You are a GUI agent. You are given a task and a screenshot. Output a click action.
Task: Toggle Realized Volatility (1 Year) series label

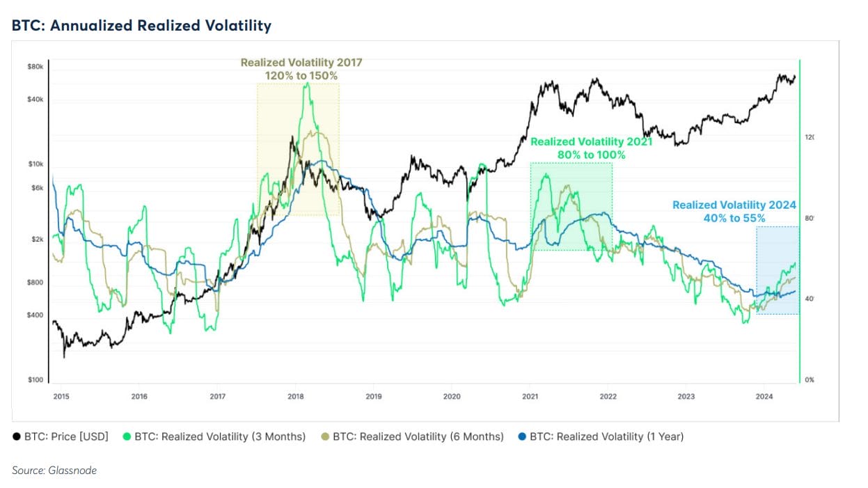click(606, 437)
